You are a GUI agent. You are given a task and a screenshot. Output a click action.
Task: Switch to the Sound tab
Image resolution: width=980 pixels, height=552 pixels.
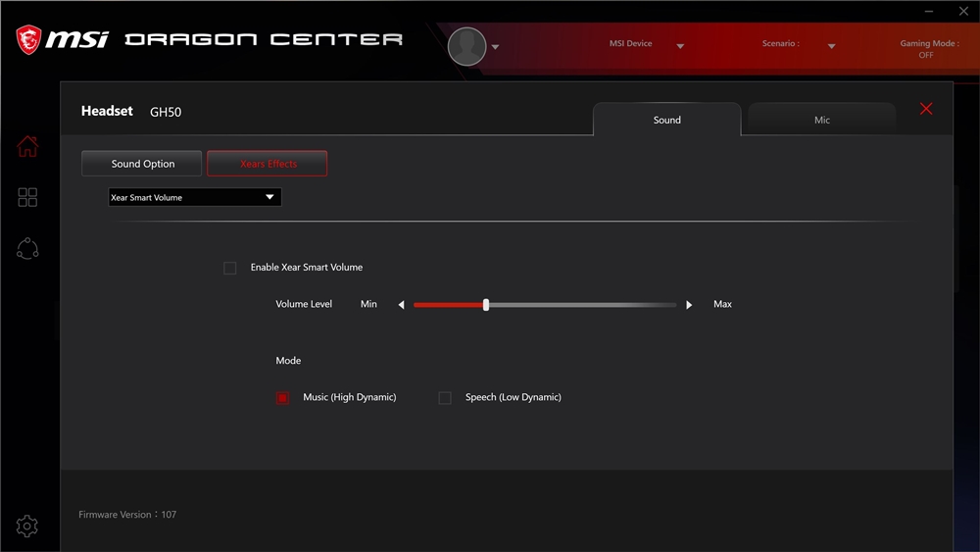tap(666, 120)
